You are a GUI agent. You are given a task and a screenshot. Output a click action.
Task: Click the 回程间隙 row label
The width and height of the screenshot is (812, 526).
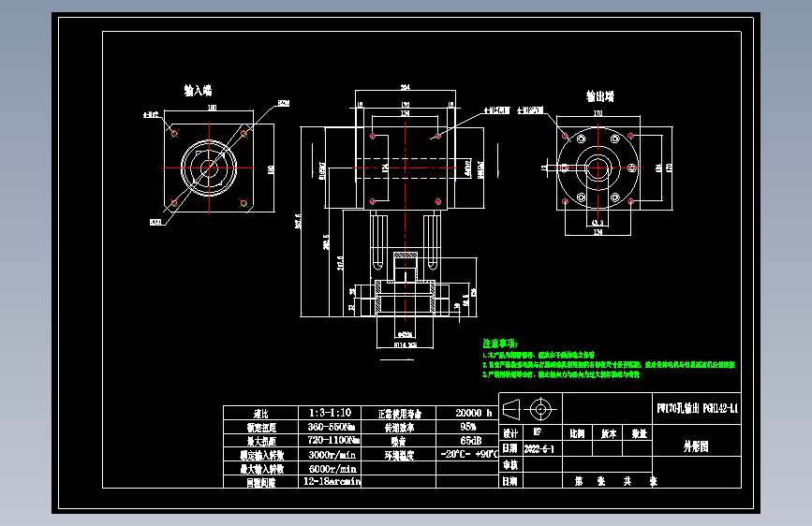(x=261, y=483)
